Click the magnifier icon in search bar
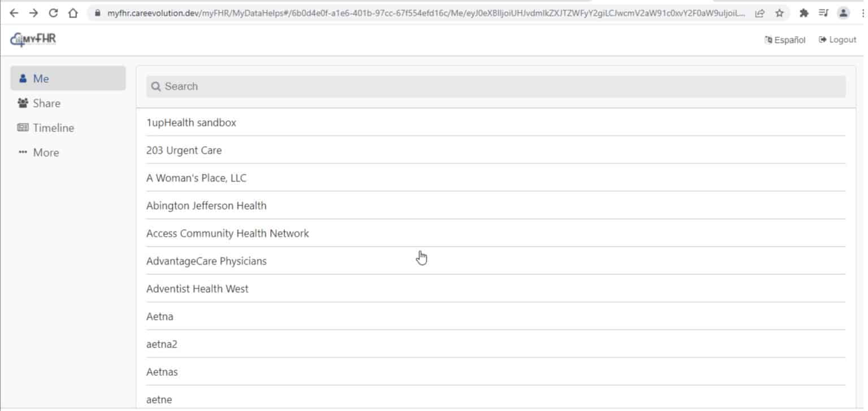This screenshot has height=411, width=868. pyautogui.click(x=156, y=87)
